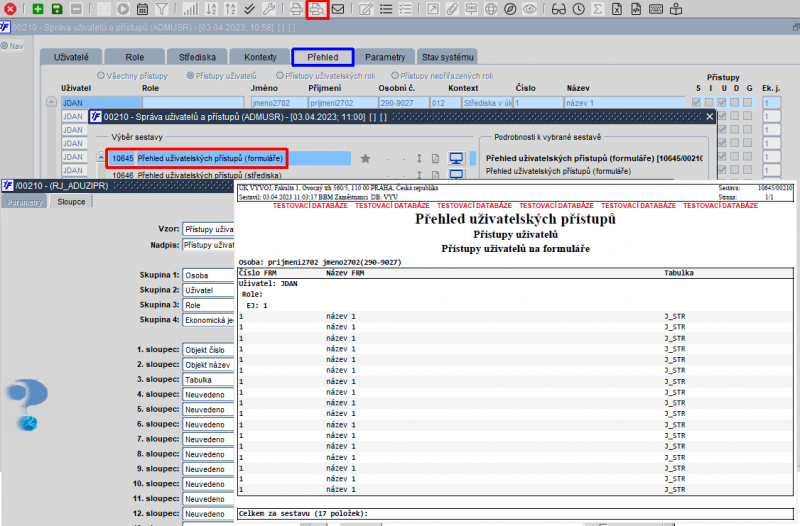Open the 'Skupina 3' Role dropdown
The width and height of the screenshot is (800, 526).
coord(208,305)
